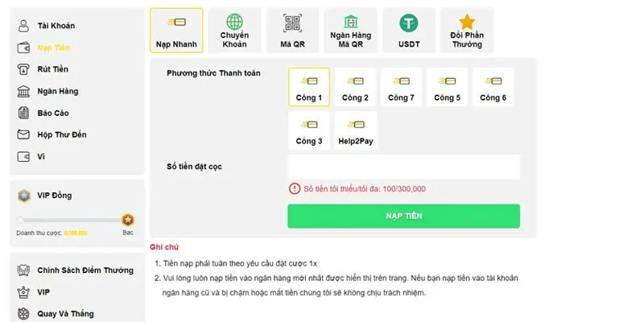The image size is (644, 322).
Task: Choose the Cổng 7 payment method
Action: coord(401,87)
